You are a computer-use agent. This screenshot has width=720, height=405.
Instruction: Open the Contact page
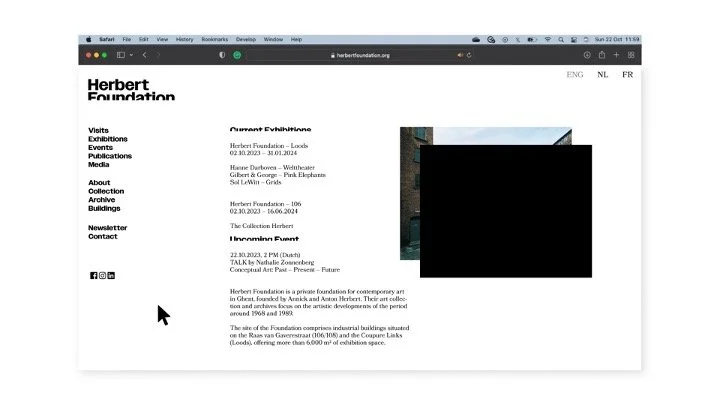tap(103, 236)
